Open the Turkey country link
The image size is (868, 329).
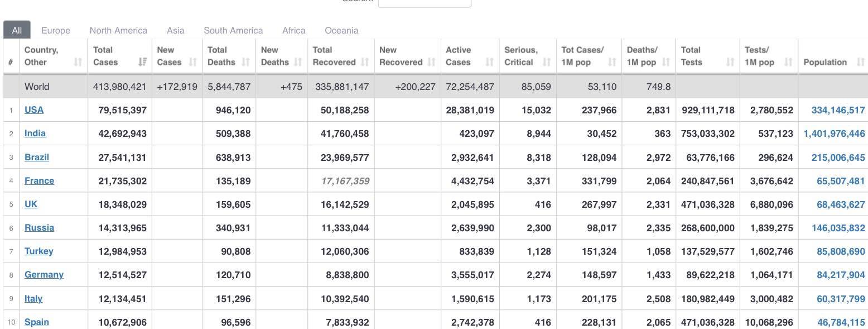pyautogui.click(x=39, y=251)
